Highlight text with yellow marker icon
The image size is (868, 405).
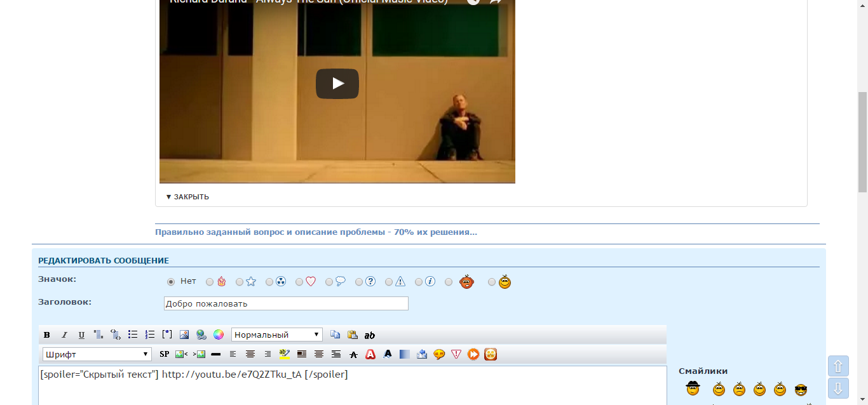tap(285, 354)
